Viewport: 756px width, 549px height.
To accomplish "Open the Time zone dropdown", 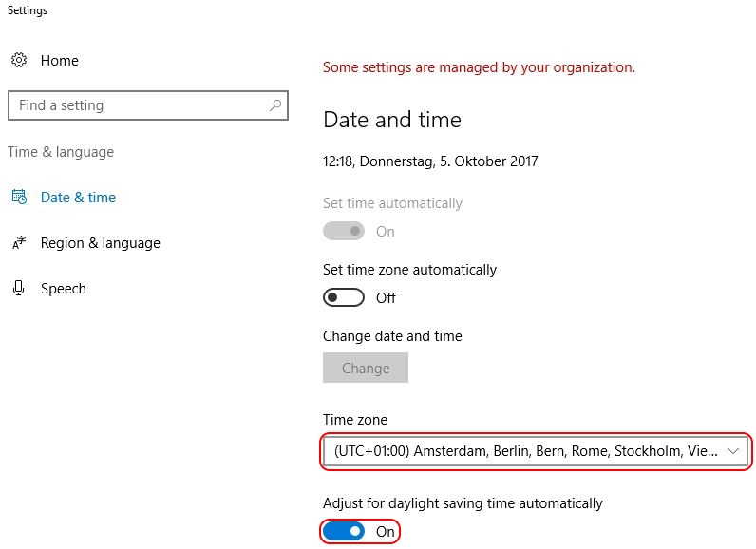I will click(x=535, y=451).
